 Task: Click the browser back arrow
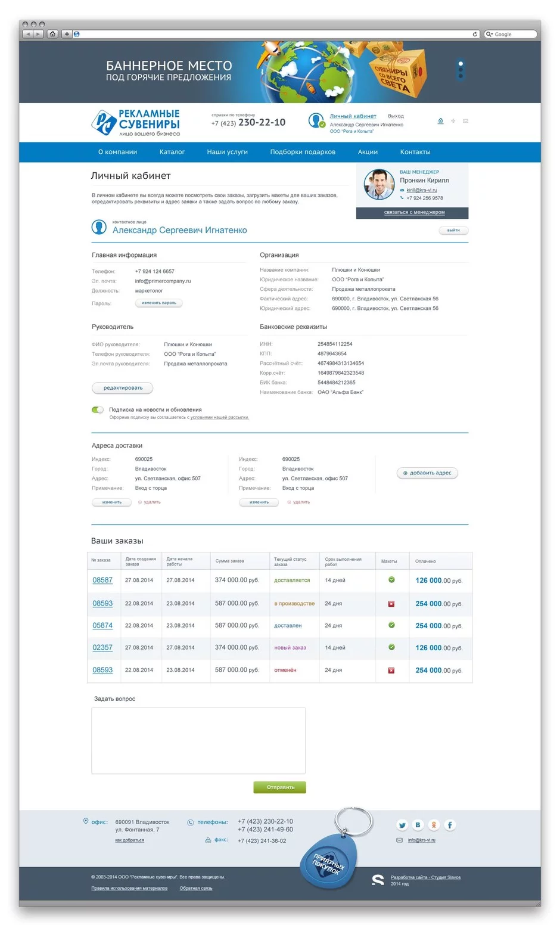(27, 34)
